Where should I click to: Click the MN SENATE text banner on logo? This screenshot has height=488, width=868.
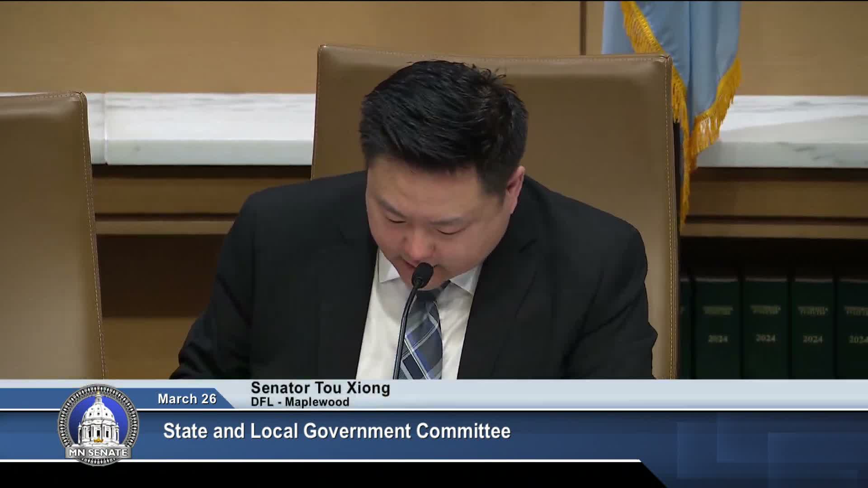[98, 452]
